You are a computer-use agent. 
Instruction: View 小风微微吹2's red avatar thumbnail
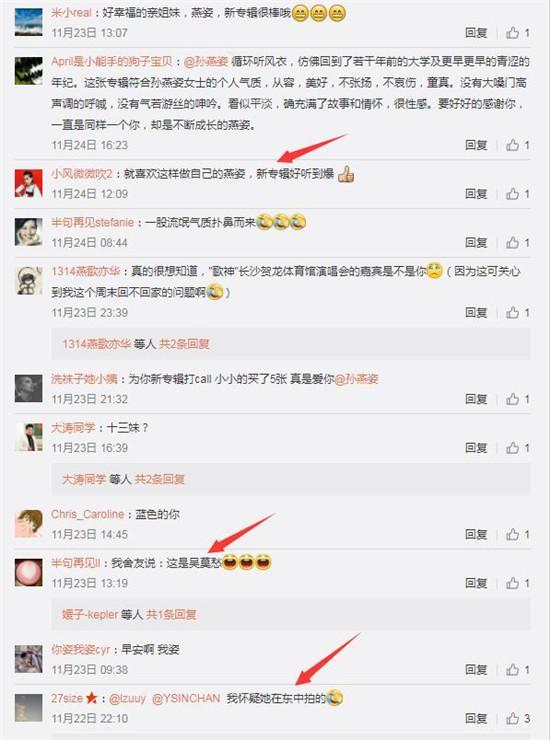click(28, 183)
